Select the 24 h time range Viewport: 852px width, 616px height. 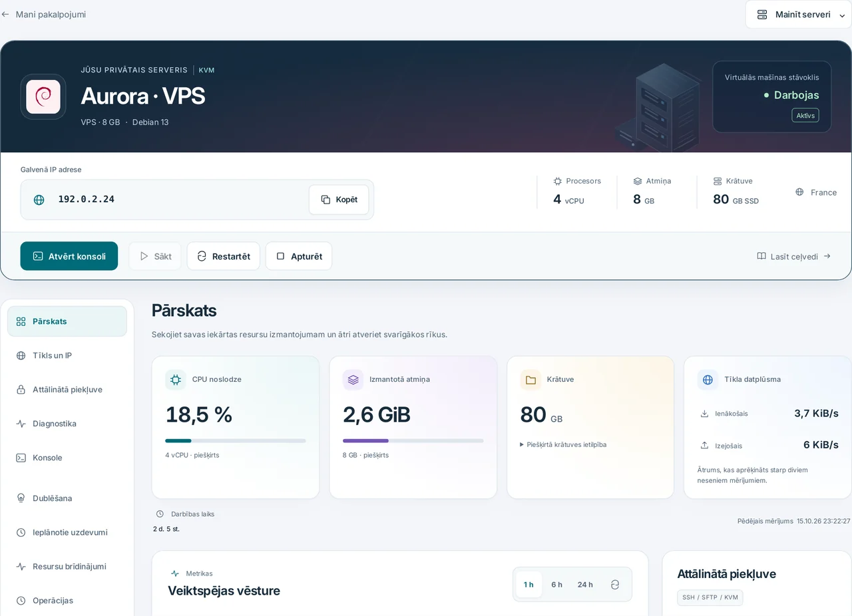[585, 585]
